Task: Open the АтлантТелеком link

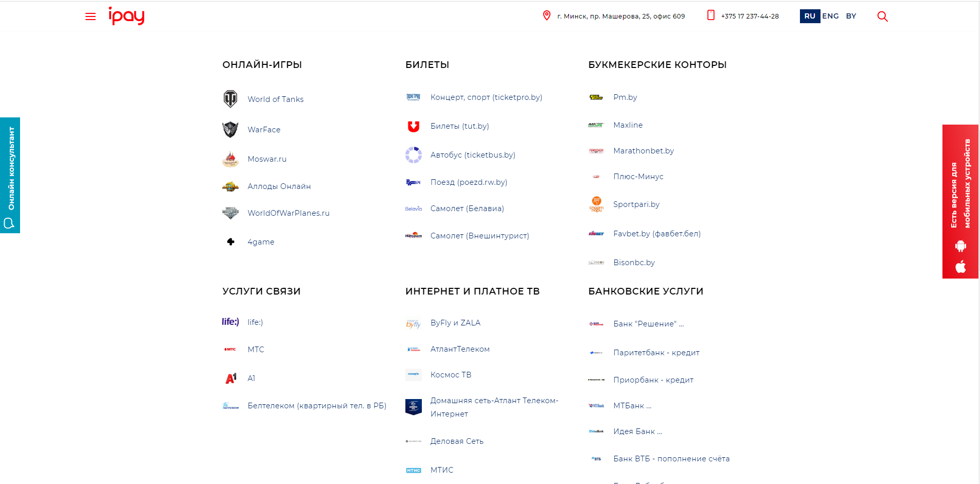Action: [460, 349]
